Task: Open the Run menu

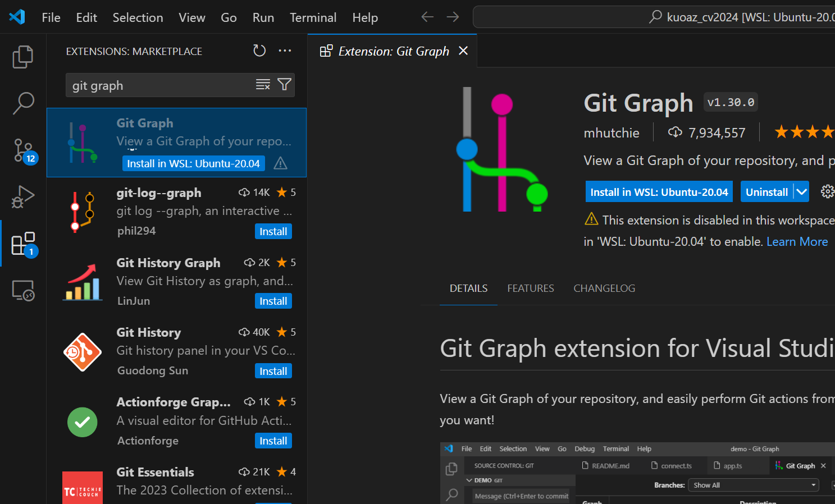Action: click(263, 17)
